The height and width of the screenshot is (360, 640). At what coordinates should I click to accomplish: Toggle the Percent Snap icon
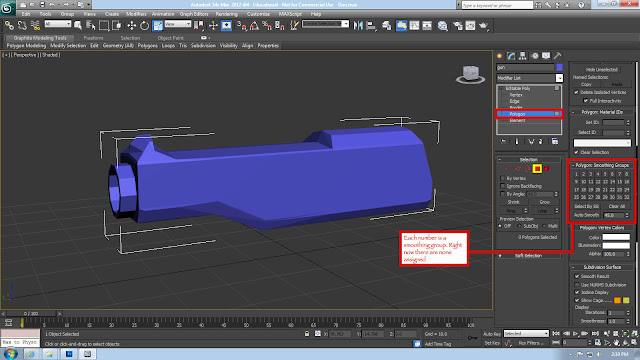(267, 26)
